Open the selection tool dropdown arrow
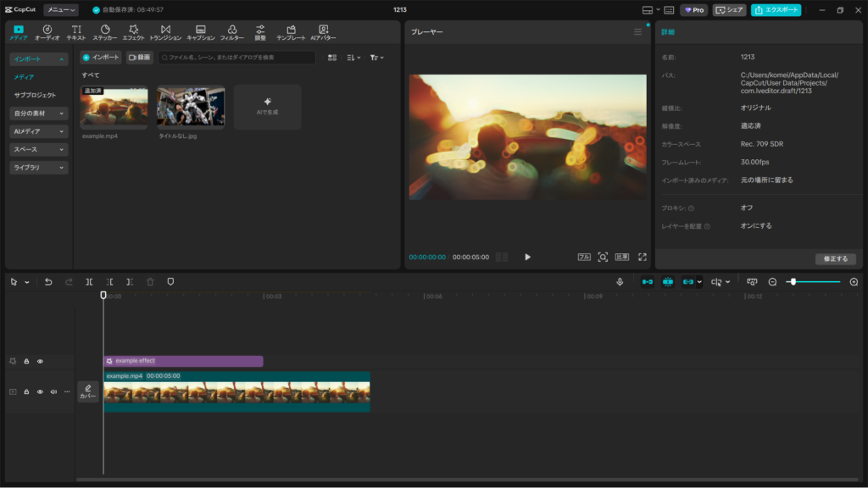Screen dimensions: 868x488 (26, 282)
